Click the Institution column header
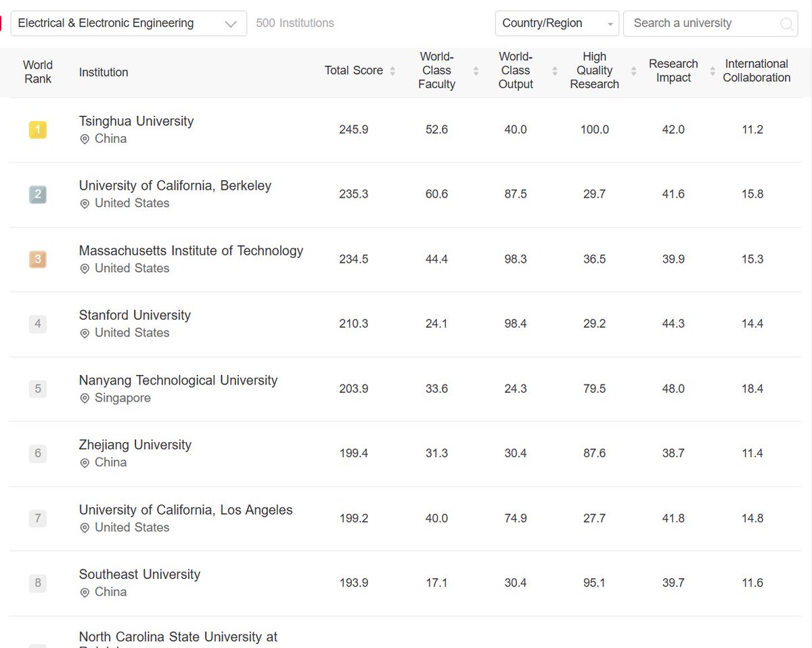The height and width of the screenshot is (648, 812). coord(104,72)
